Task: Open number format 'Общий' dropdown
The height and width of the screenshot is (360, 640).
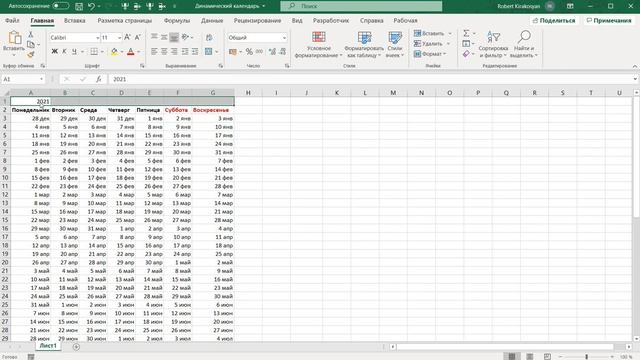Action: (284, 38)
